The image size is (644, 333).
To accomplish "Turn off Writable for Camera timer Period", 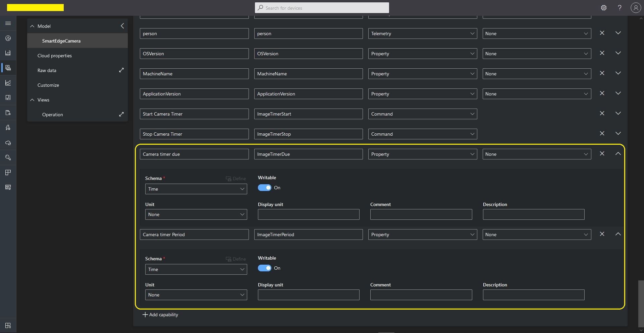I will (x=264, y=268).
